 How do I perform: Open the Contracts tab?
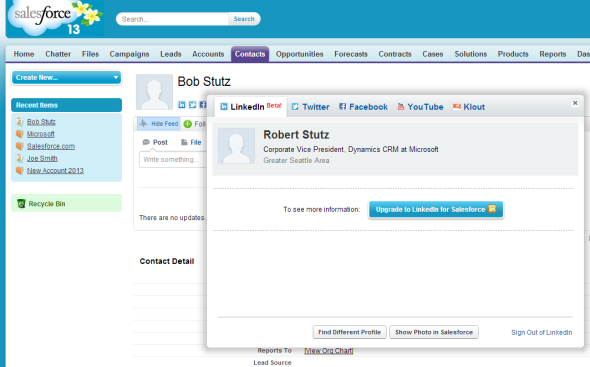coord(395,54)
